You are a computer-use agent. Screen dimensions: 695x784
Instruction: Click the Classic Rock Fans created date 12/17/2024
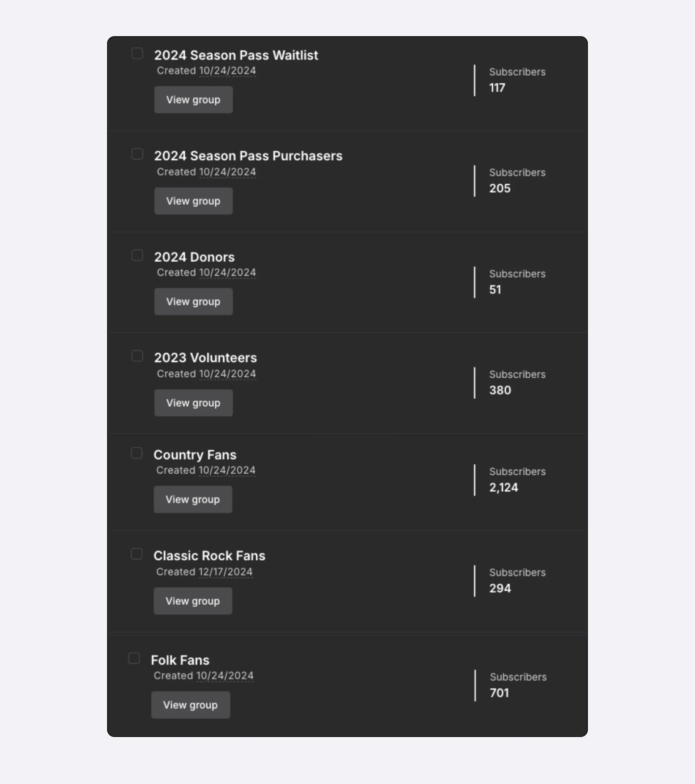pos(226,572)
